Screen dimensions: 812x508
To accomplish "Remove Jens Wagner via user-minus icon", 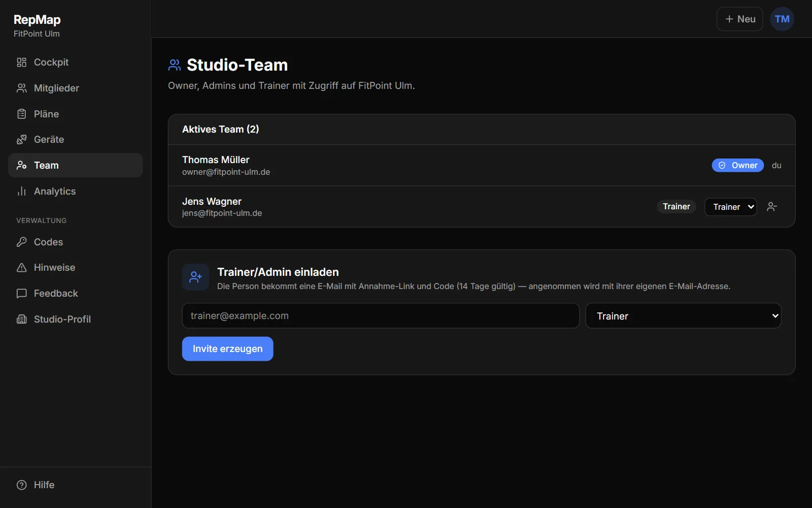I will (772, 207).
